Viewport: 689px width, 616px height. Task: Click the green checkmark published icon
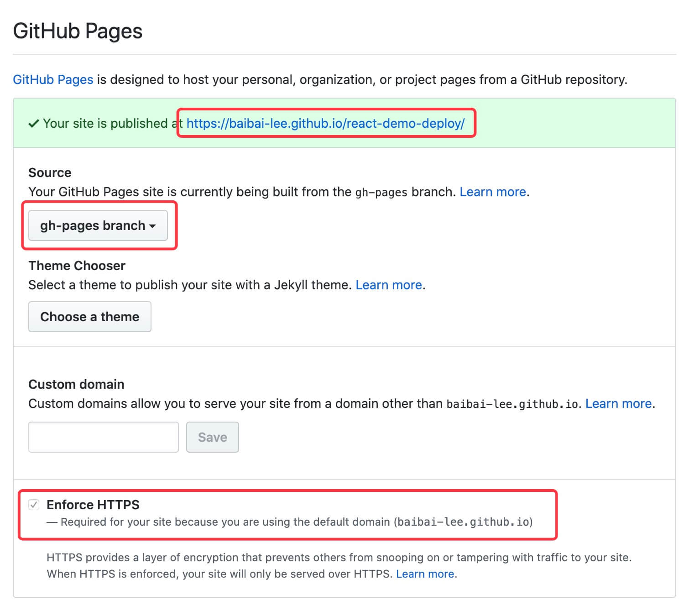33,124
